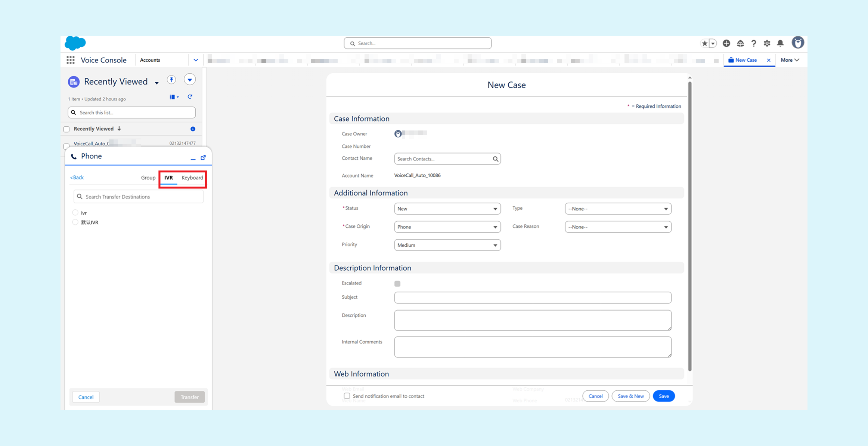Click the list info icon
Image resolution: width=868 pixels, height=446 pixels.
point(193,129)
